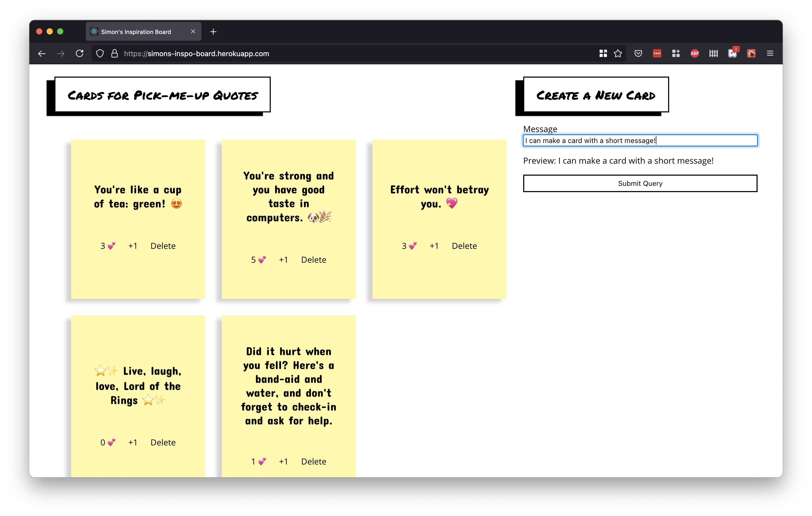
Task: Click the fence-shaped extension icon
Action: coord(713,53)
